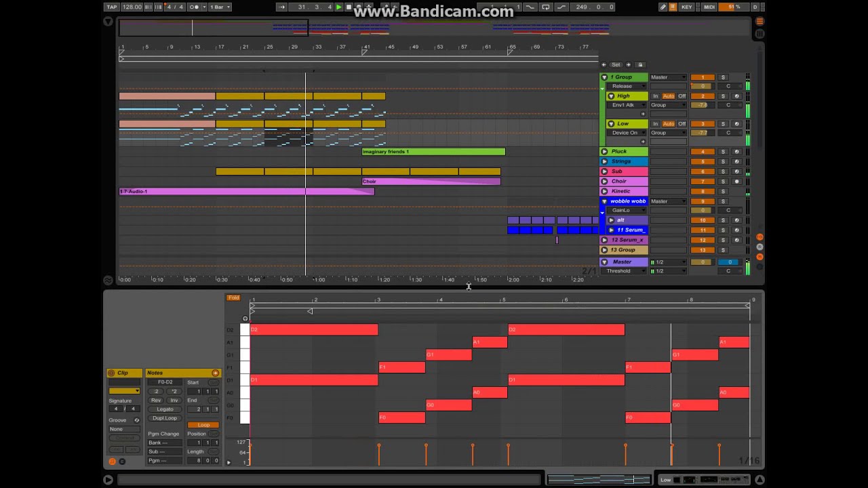This screenshot has height=488, width=868.
Task: Set Low track monitor to In
Action: click(656, 123)
